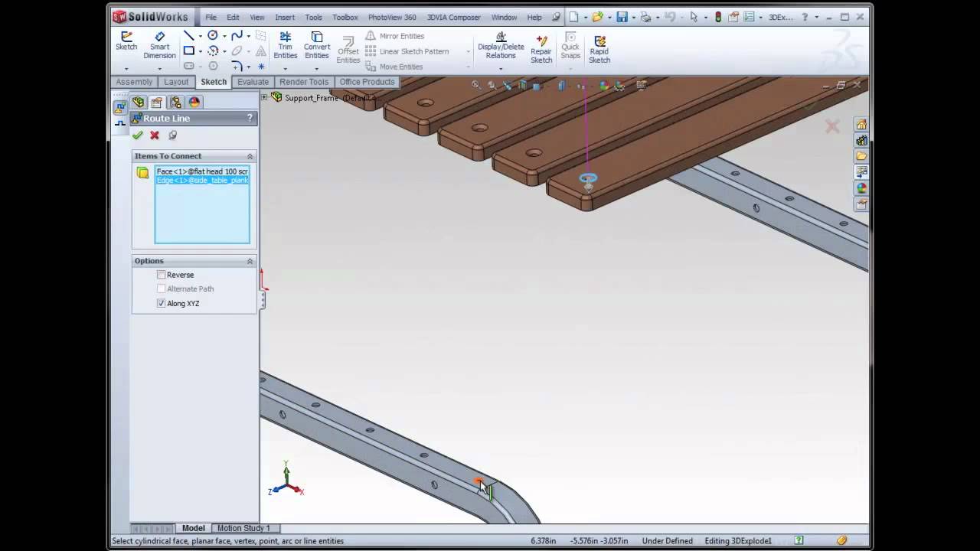The height and width of the screenshot is (551, 980).
Task: Open the Line tool dropdown arrow
Action: (x=200, y=36)
